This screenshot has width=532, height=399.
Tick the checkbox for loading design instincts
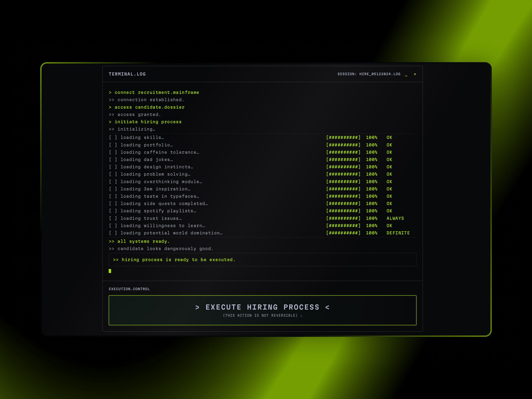(113, 167)
